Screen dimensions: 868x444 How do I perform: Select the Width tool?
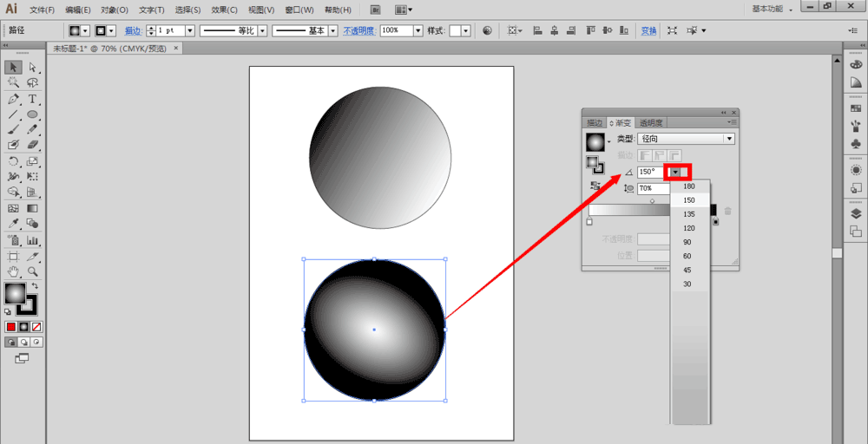click(x=13, y=176)
